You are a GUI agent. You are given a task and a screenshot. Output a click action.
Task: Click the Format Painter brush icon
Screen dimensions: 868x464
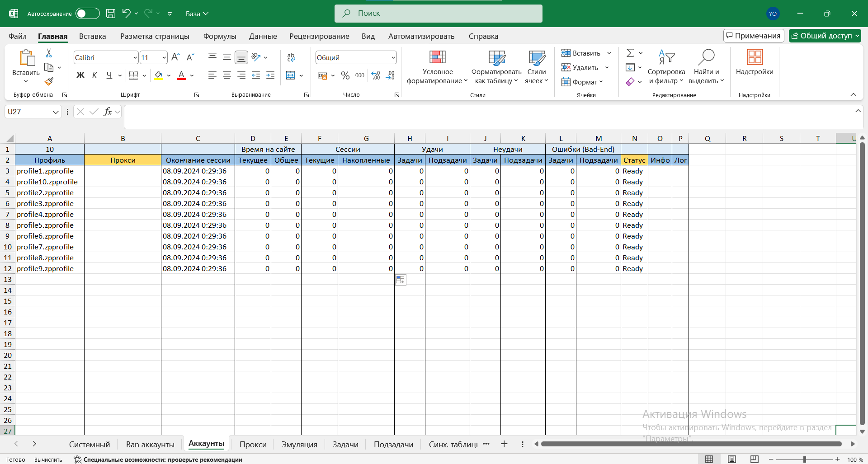point(49,81)
